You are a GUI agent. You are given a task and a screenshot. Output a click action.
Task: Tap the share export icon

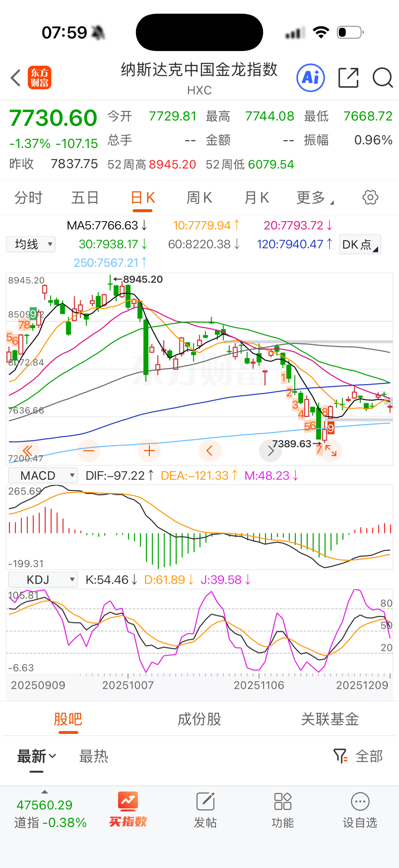coord(348,78)
